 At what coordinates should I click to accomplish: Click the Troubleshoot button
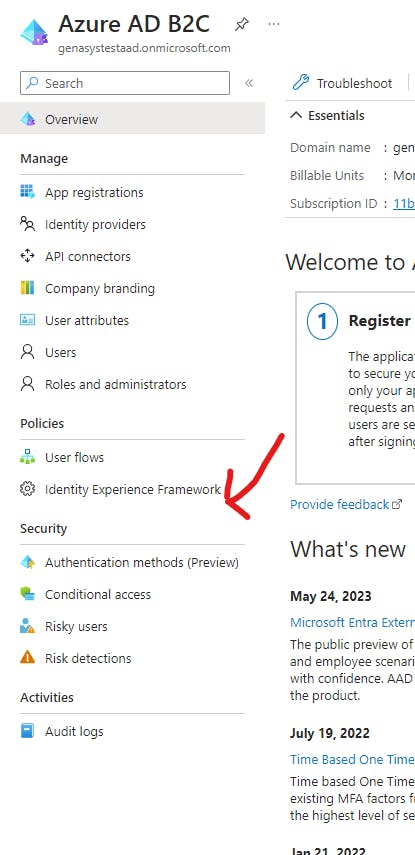tap(342, 83)
